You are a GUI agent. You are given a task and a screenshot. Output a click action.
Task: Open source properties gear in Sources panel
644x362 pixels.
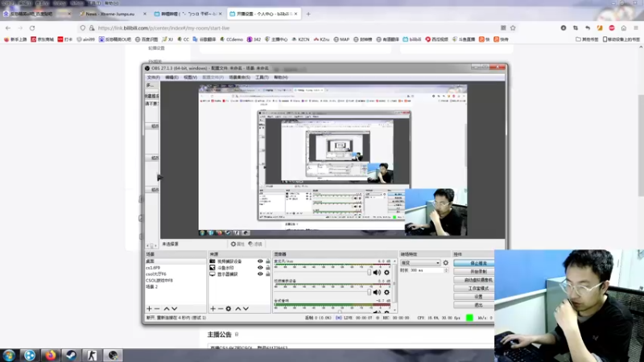tap(229, 309)
